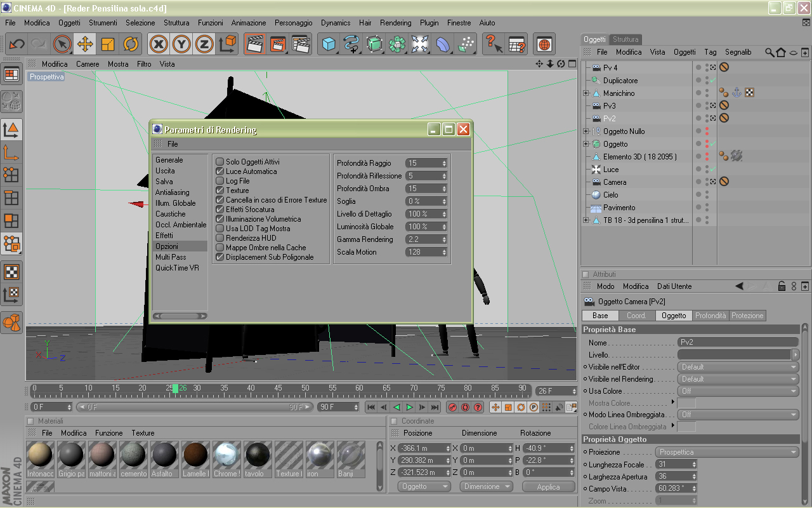Play the animation forward
812x508 pixels.
410,407
